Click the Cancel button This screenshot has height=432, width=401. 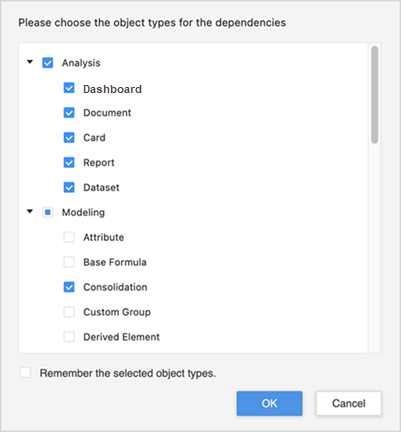(x=349, y=403)
